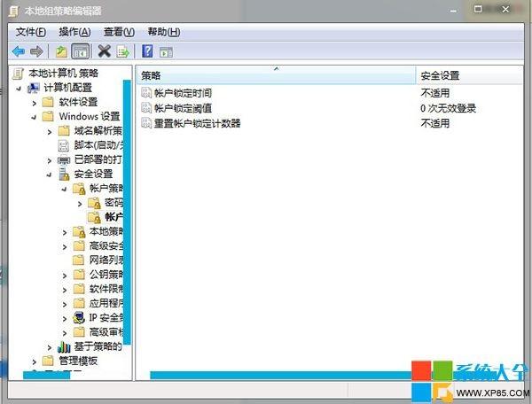Click the Export list toolbar icon
Screen dimensions: 532x404
point(123,52)
